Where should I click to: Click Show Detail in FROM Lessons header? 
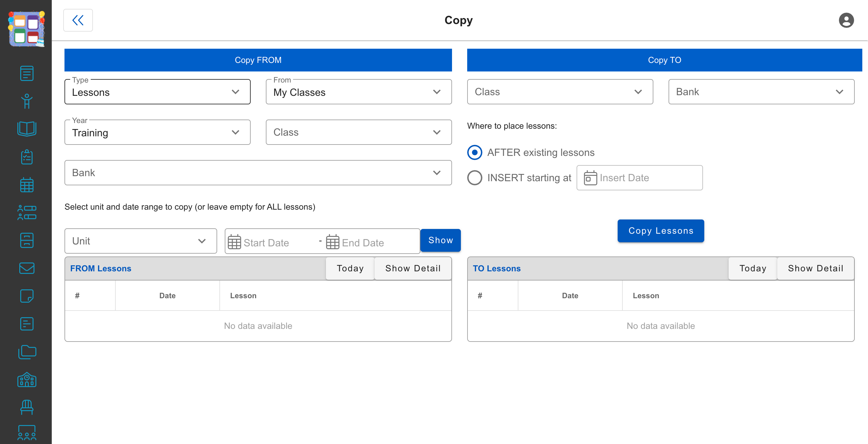413,268
